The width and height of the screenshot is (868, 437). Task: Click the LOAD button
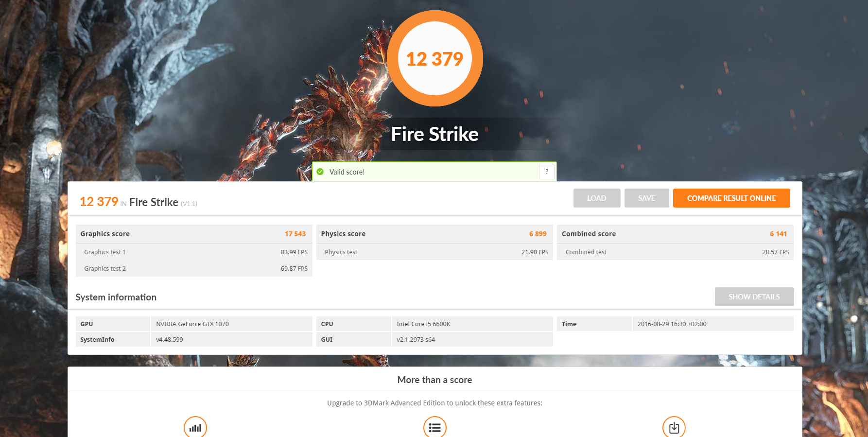pos(597,198)
